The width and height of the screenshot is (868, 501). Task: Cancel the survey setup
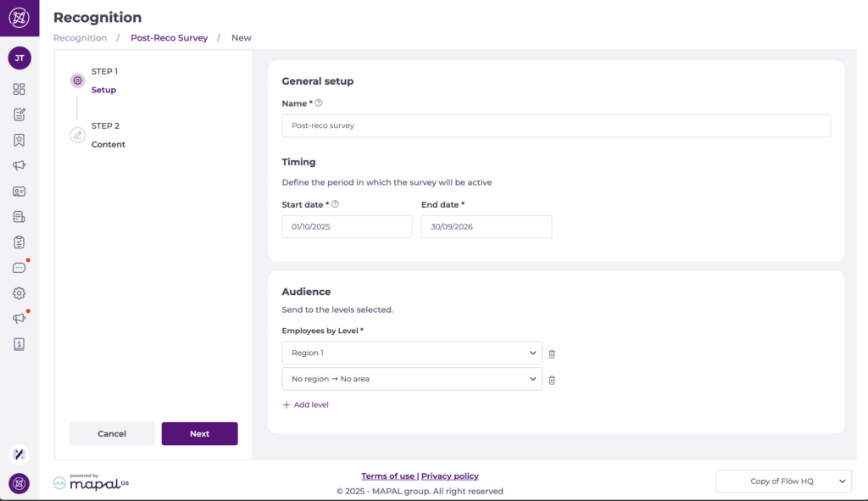pos(112,434)
